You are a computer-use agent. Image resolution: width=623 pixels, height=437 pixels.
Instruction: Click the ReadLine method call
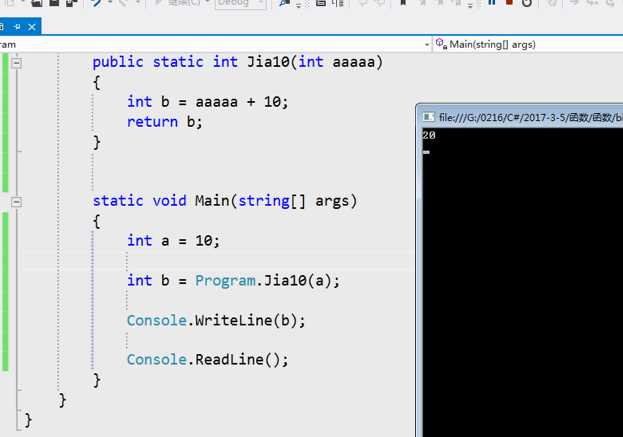(229, 360)
